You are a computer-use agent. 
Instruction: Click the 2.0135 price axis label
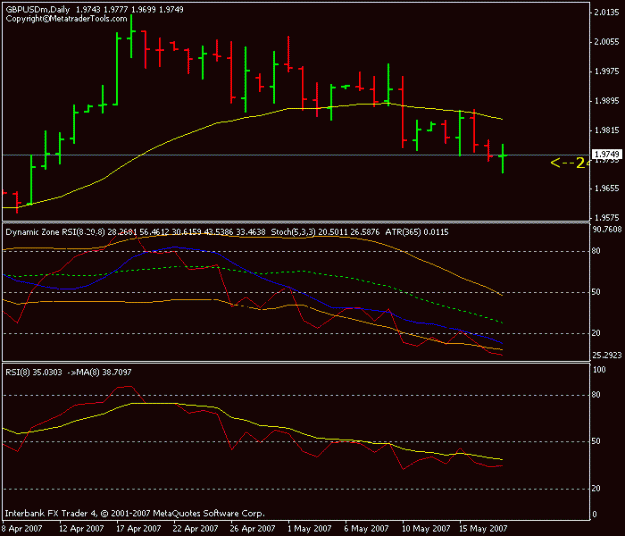(x=607, y=12)
